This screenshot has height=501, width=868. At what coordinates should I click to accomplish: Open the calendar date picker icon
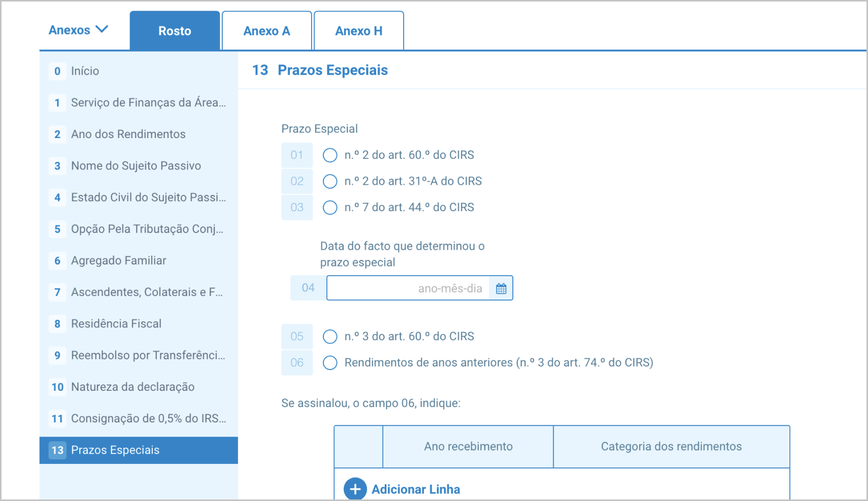[501, 288]
